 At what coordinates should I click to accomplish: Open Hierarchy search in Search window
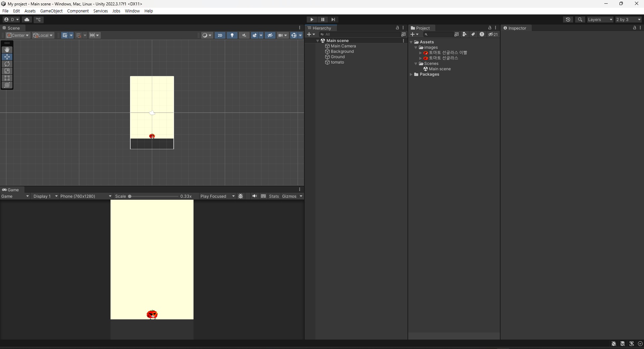403,34
